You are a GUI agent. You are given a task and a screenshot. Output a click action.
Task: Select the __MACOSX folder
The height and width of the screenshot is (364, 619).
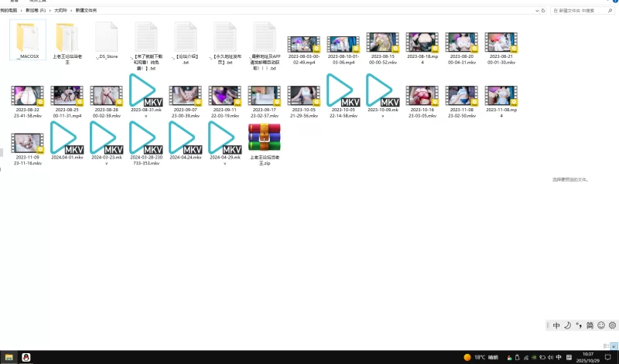[x=28, y=40]
